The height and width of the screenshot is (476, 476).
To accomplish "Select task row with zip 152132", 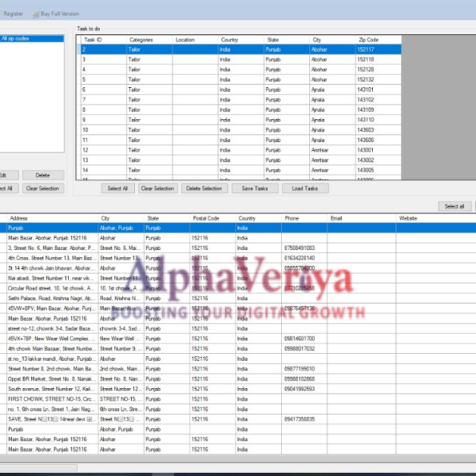I will coord(240,79).
